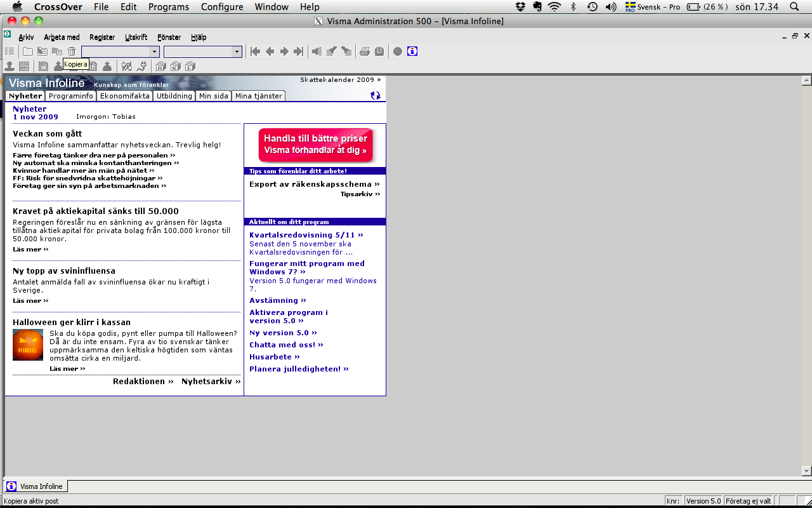Switch to the Ekonomifakta tab
812x508 pixels.
(125, 96)
